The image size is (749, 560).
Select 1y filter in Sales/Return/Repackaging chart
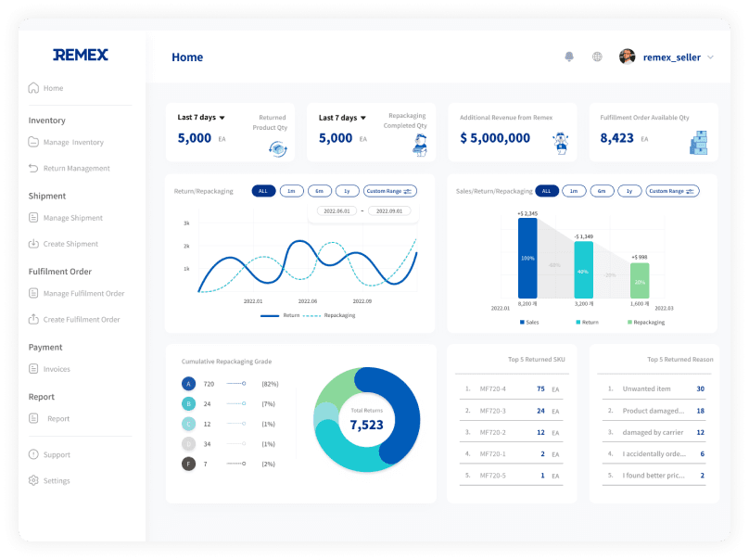point(629,191)
